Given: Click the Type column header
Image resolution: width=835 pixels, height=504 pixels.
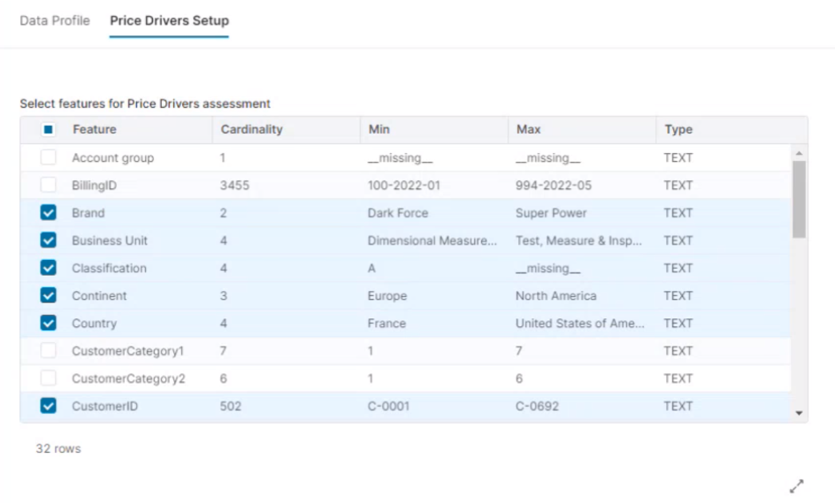Looking at the screenshot, I should [x=678, y=130].
